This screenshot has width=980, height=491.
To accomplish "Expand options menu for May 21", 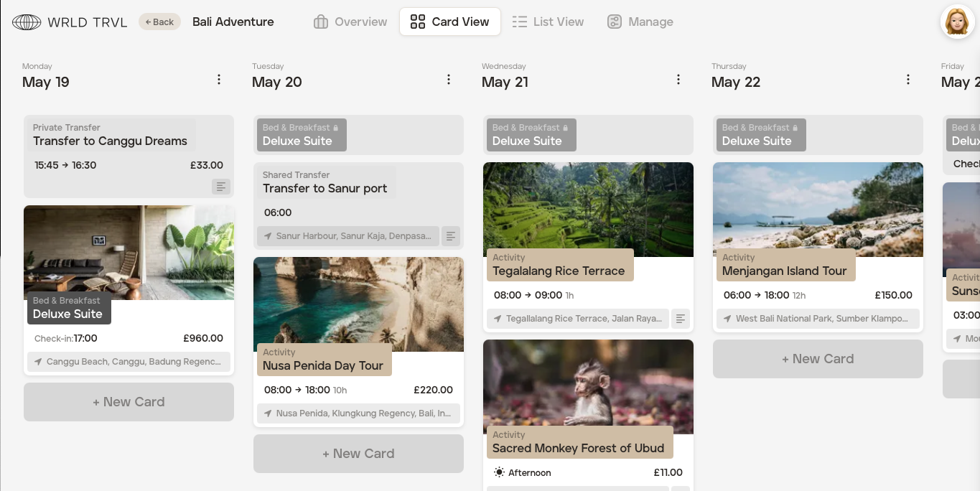I will tap(678, 80).
